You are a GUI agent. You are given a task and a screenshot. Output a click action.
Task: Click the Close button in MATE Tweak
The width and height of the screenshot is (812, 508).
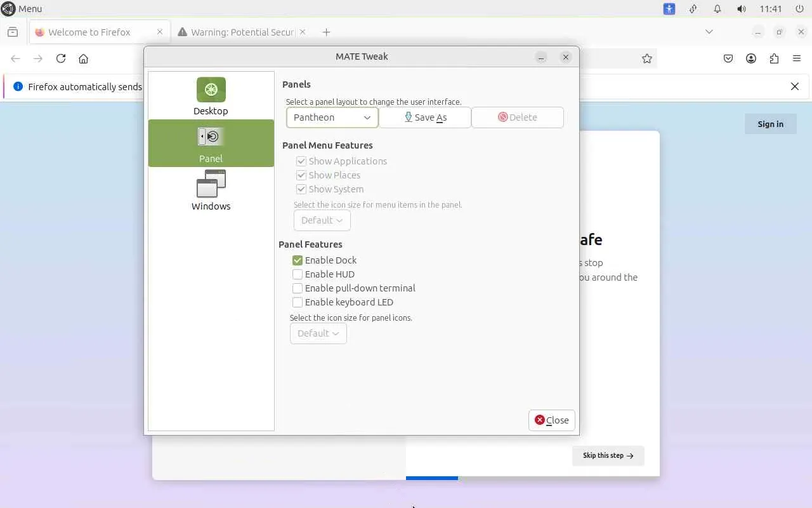click(x=552, y=420)
